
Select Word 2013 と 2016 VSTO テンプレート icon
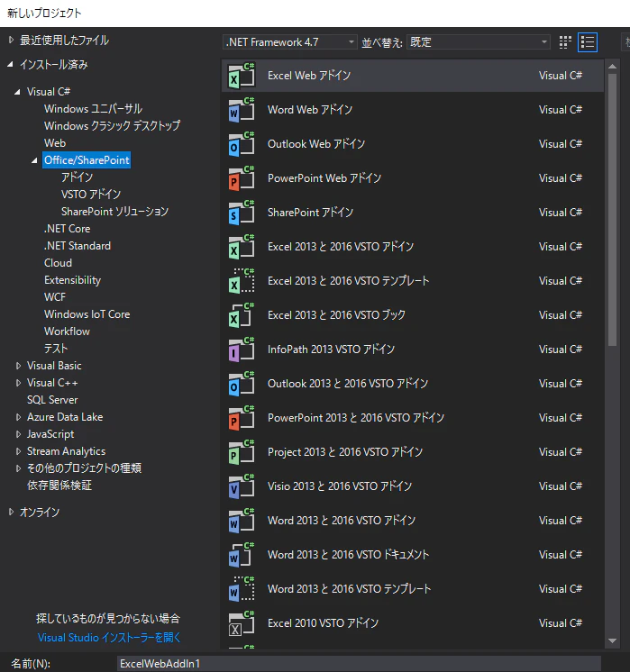(242, 590)
